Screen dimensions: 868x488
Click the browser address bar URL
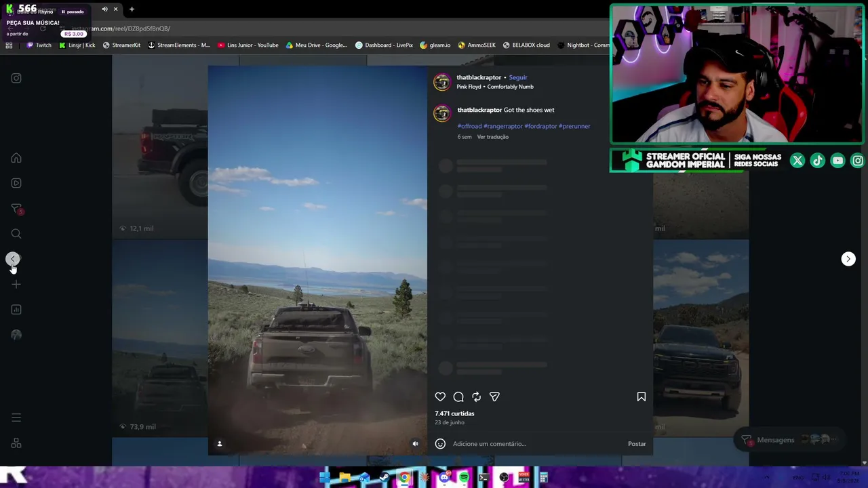tap(121, 28)
